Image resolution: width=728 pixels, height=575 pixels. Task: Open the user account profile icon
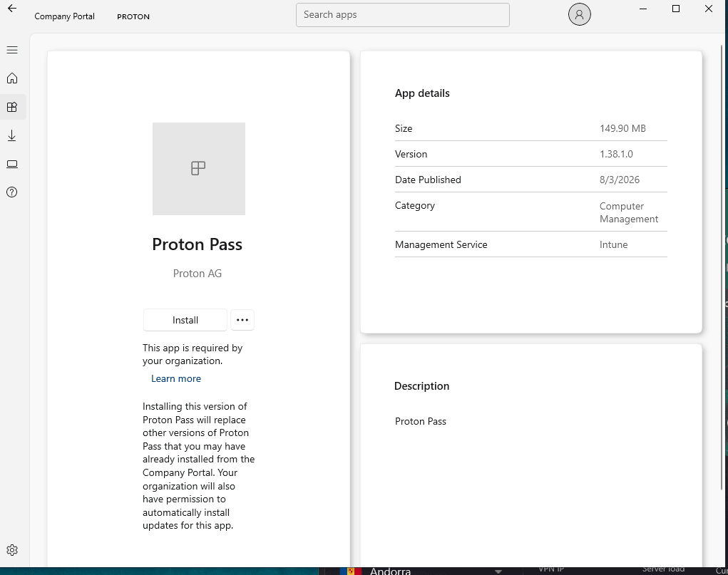(x=580, y=14)
